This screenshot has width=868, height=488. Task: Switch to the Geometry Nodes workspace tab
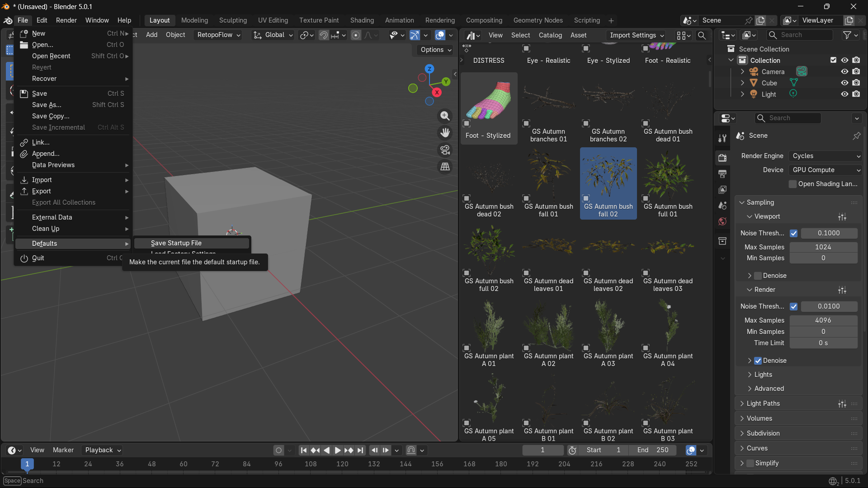[x=538, y=20]
